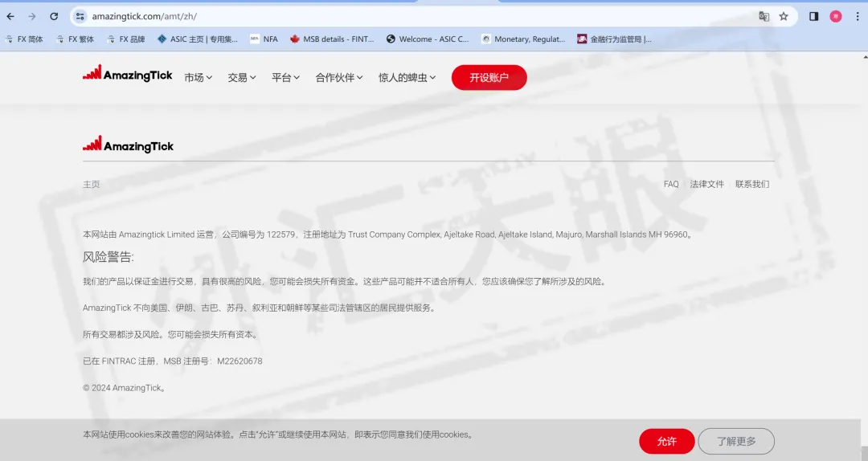Click the 了解更多 cookie button
The height and width of the screenshot is (461, 868).
(x=736, y=441)
